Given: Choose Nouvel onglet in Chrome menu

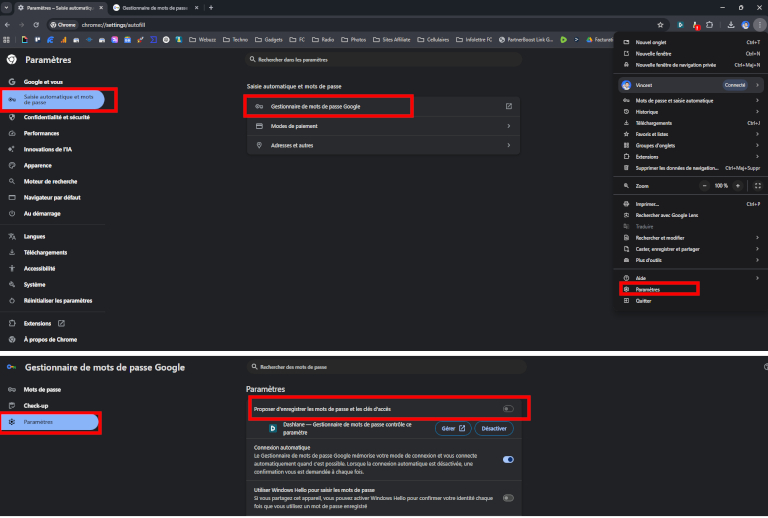Looking at the screenshot, I should pyautogui.click(x=691, y=43).
